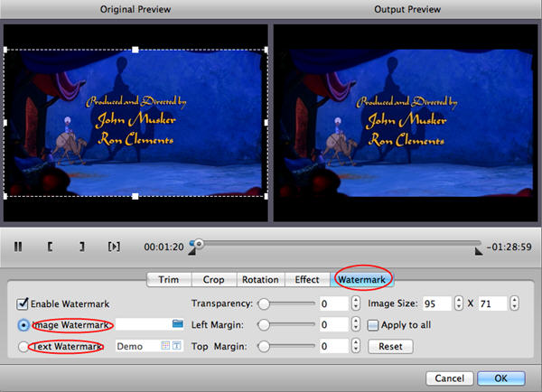
Task: Click the Transparency value field
Action: (x=334, y=303)
